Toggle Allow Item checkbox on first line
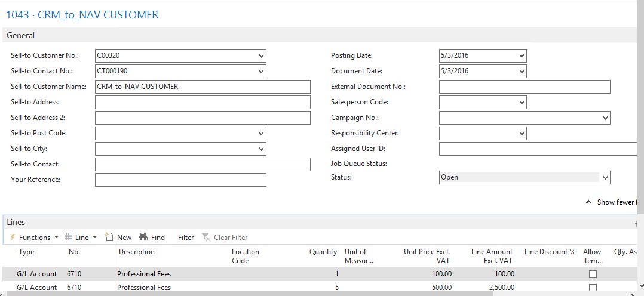Image resolution: width=644 pixels, height=296 pixels. tap(593, 275)
